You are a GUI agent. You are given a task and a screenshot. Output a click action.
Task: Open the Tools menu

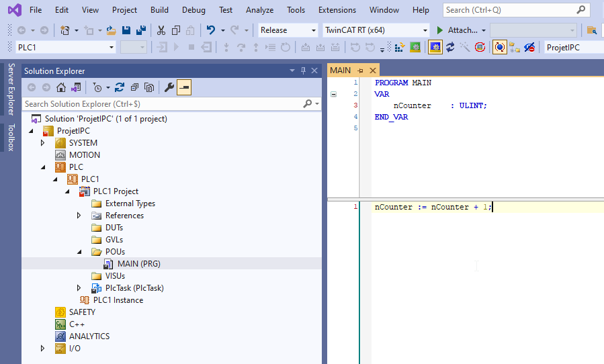[296, 10]
